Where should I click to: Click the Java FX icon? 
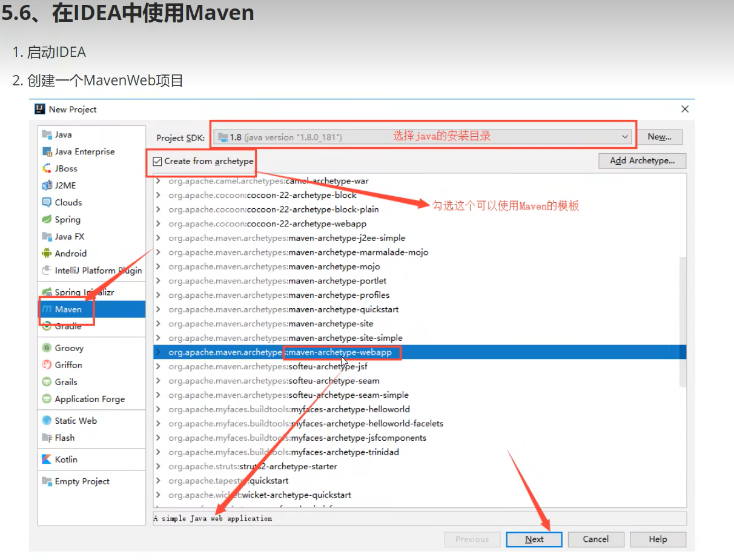coord(47,236)
